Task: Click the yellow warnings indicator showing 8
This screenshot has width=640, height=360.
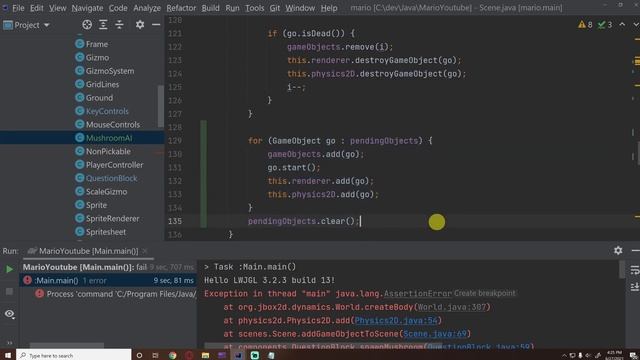Action: pos(585,25)
